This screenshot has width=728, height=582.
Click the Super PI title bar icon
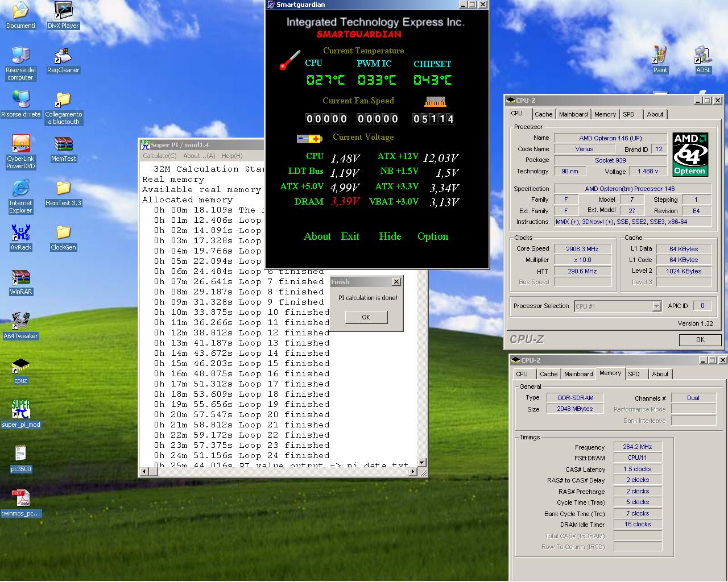pyautogui.click(x=146, y=145)
